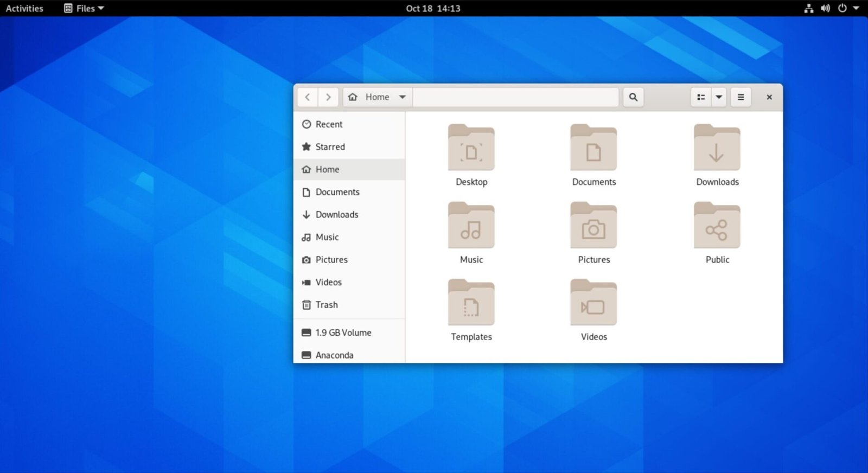This screenshot has height=473, width=868.
Task: Open the 1.9 GB Volume drive
Action: (343, 333)
